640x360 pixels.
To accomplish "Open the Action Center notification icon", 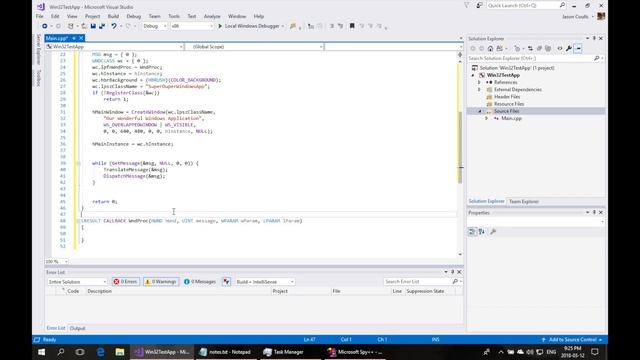I will point(595,352).
